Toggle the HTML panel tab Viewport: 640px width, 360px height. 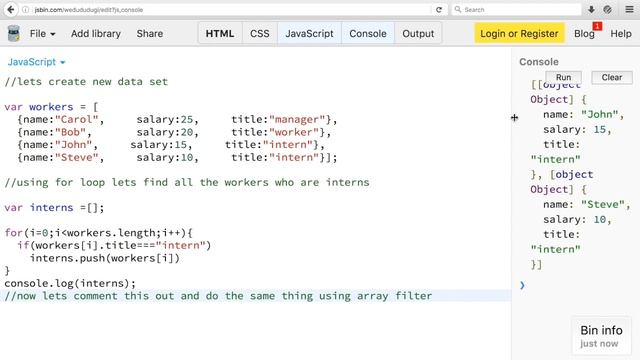220,33
